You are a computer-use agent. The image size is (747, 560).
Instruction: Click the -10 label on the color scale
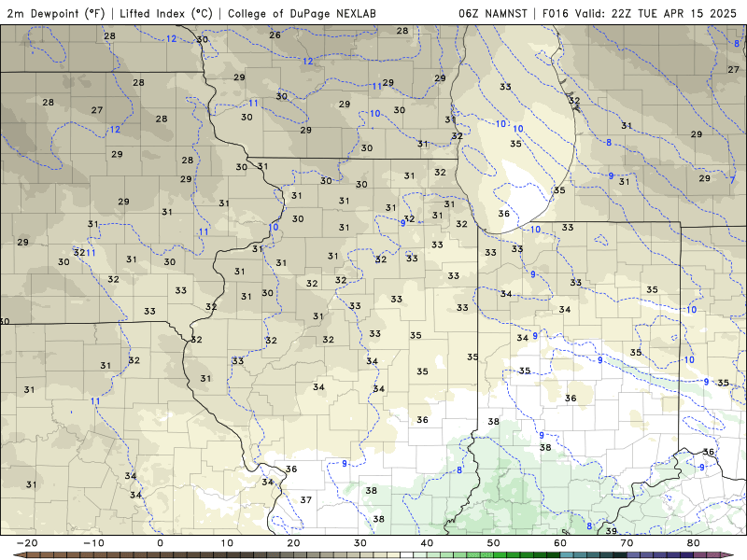pyautogui.click(x=93, y=543)
